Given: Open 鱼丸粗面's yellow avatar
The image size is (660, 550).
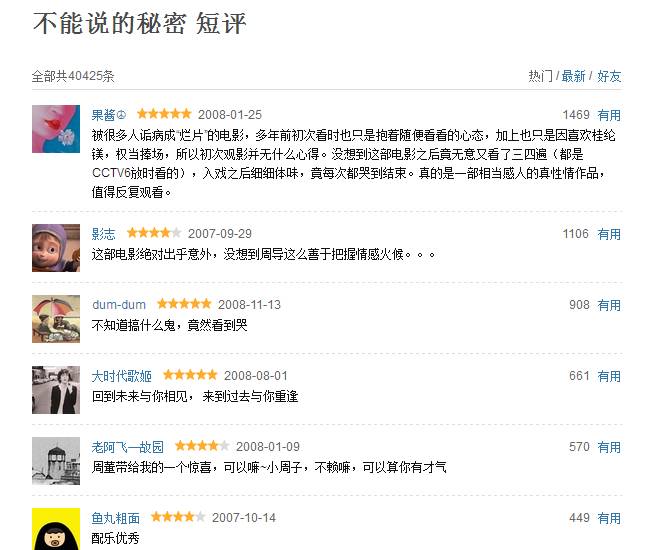Looking at the screenshot, I should [x=56, y=529].
